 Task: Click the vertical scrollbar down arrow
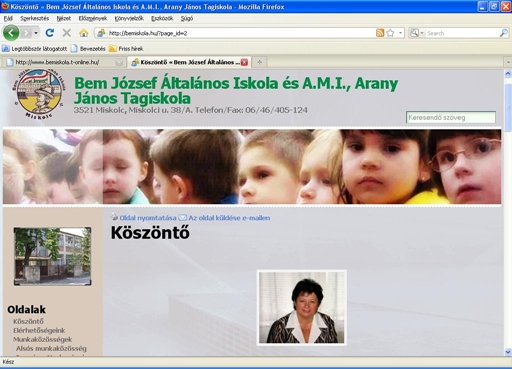(508, 352)
